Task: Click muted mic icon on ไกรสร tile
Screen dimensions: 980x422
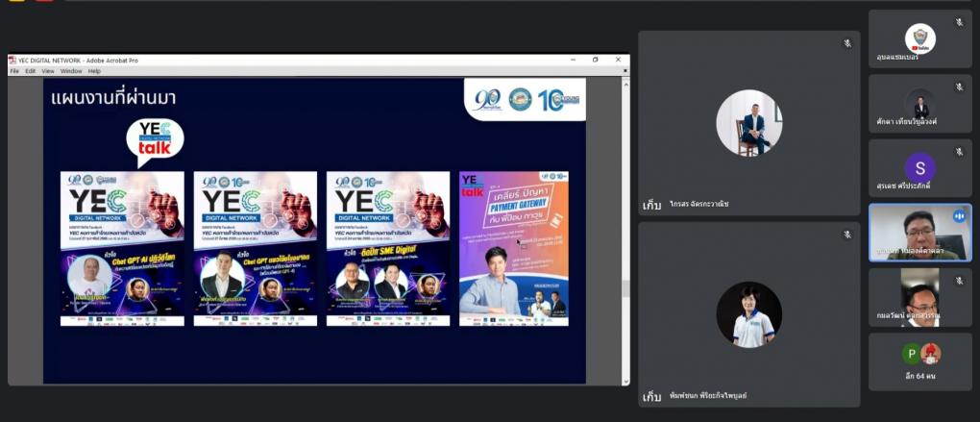Action: point(847,43)
